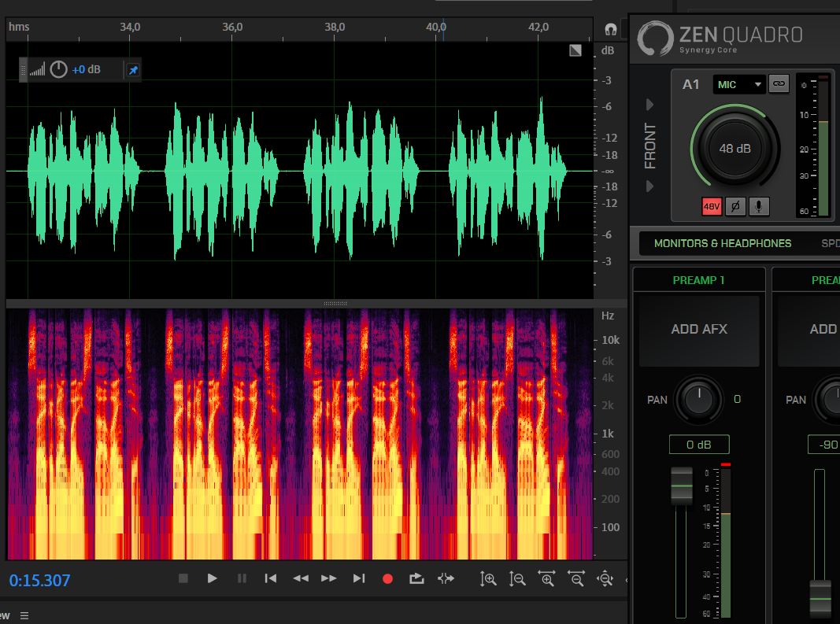
Task: Toggle phase invert on A1
Action: tap(735, 206)
